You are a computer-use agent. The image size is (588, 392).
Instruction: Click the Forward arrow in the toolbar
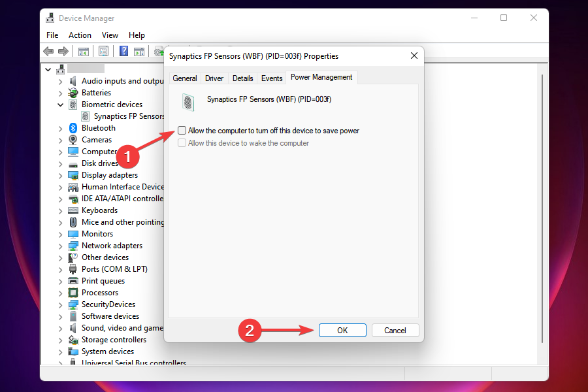[63, 51]
